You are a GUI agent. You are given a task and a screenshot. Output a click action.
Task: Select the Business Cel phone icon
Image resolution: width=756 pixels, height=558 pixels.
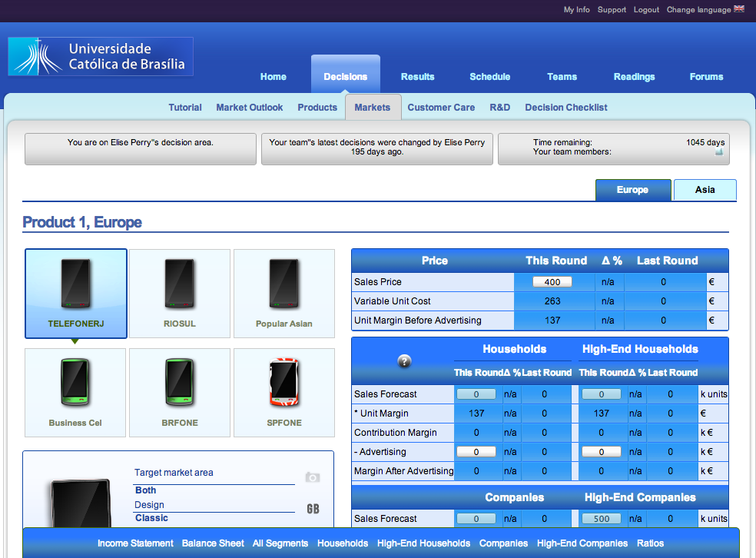point(75,384)
